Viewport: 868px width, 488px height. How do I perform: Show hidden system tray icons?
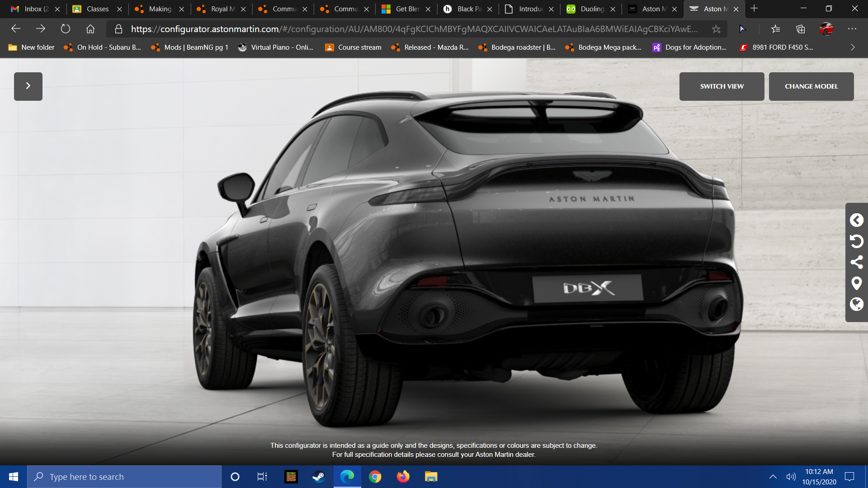(773, 477)
